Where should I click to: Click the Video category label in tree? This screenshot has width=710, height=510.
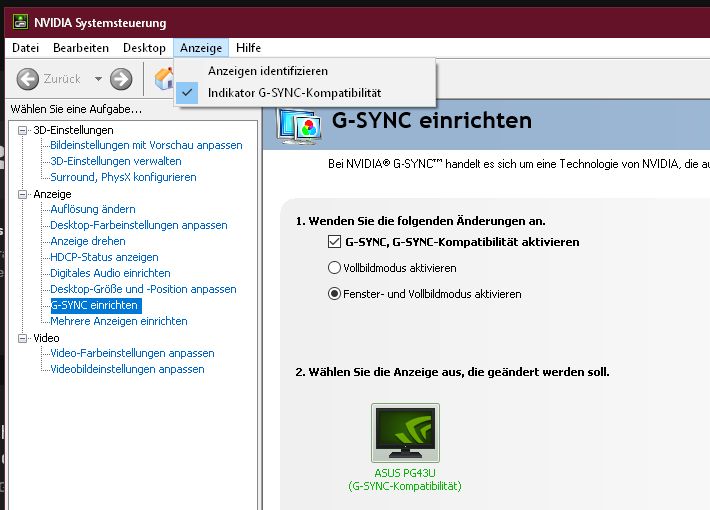pyautogui.click(x=46, y=338)
